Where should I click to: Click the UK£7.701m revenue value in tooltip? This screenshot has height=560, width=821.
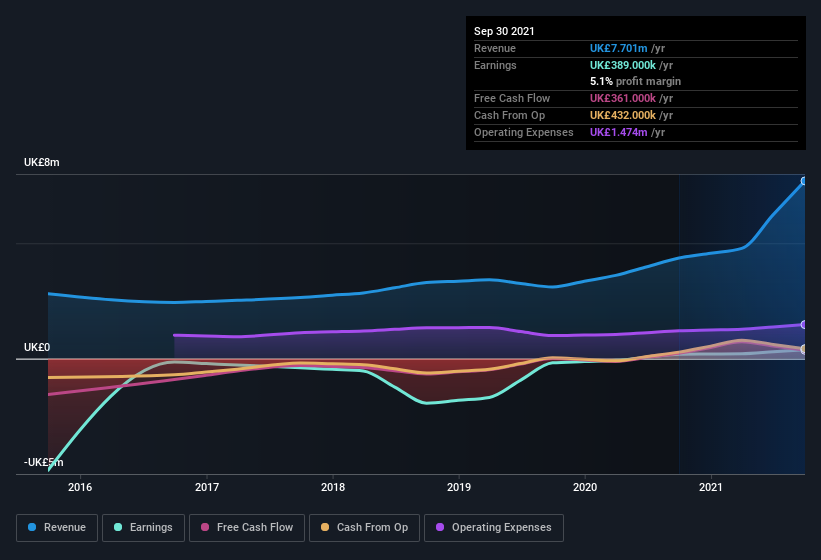tap(618, 48)
